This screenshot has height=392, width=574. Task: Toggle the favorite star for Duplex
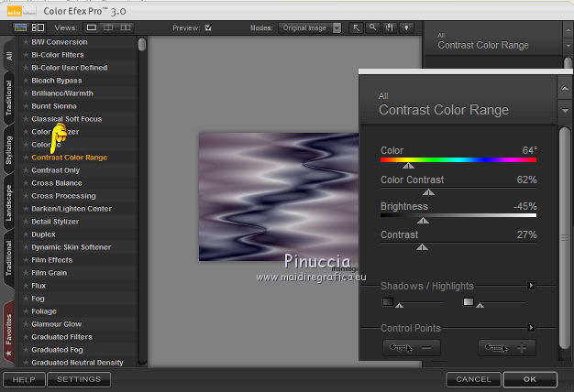(x=26, y=234)
